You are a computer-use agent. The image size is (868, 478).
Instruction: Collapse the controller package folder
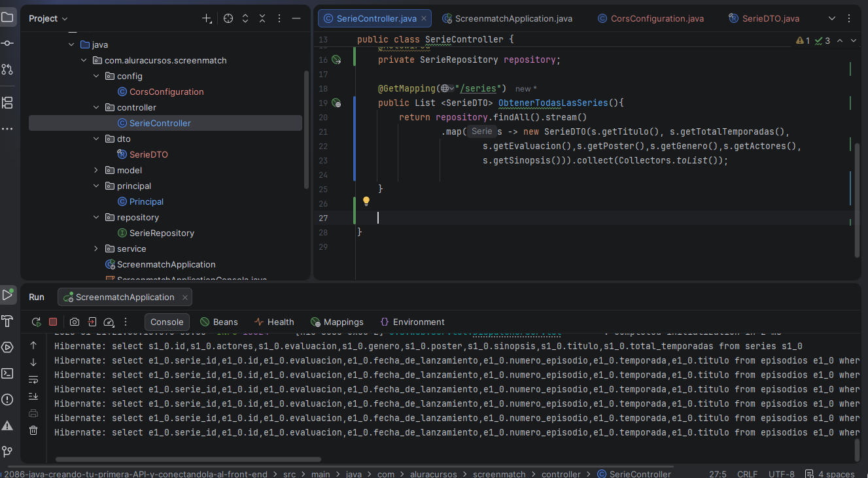point(96,107)
